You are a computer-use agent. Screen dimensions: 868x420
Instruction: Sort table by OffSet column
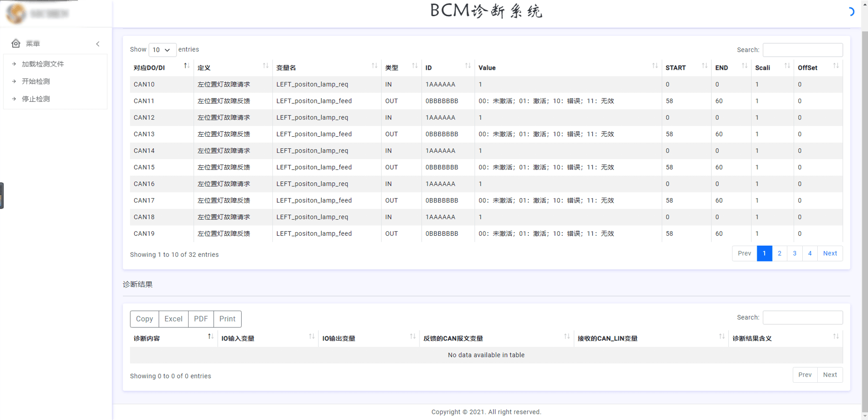pos(818,67)
